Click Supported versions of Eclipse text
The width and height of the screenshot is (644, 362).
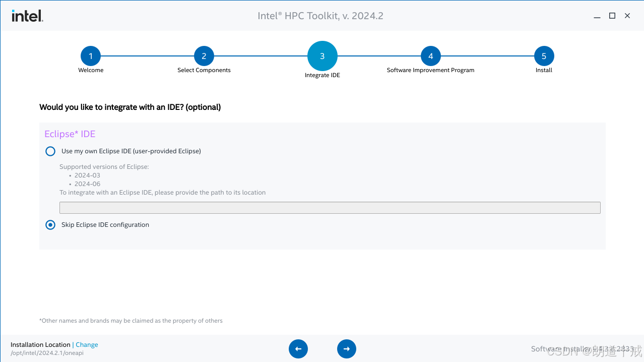click(x=104, y=167)
